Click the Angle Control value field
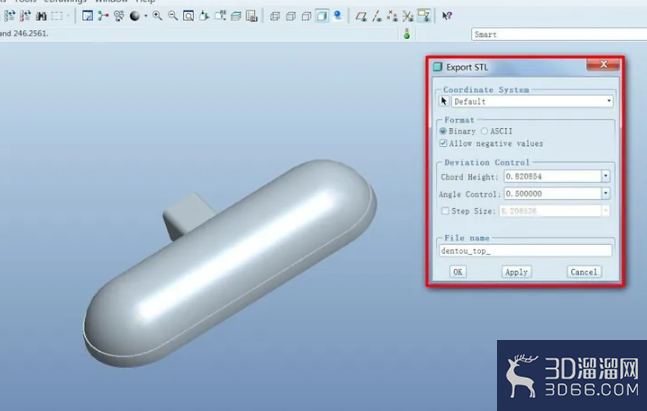This screenshot has width=647, height=411. [553, 194]
